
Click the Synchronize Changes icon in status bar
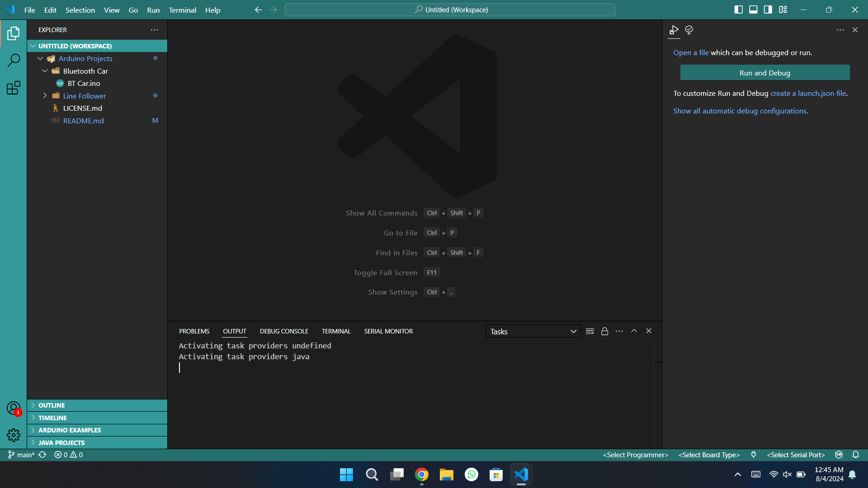[42, 455]
